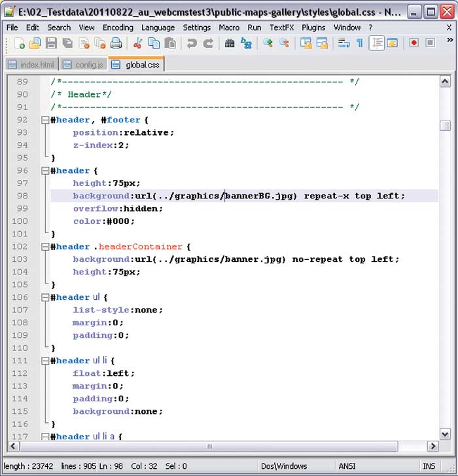The width and height of the screenshot is (458, 476).
Task: Click line number 98 in margin
Action: click(x=22, y=196)
